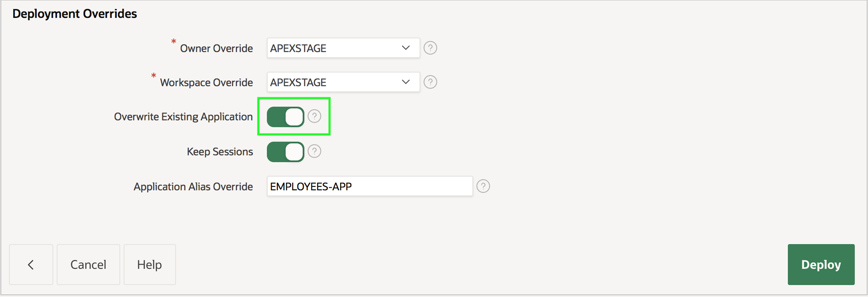Open the Workspace Override dropdown
Screen dimensions: 868x297
coord(343,82)
